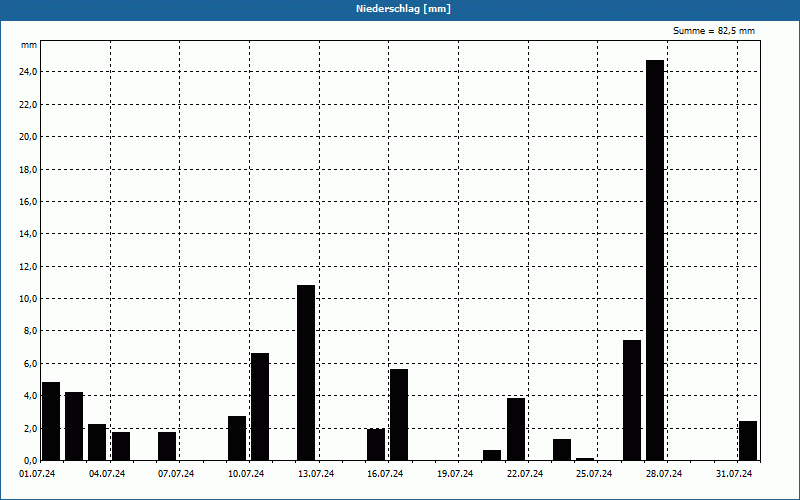Click the bar just left of 22.07.24
Viewport: 800px width, 500px height.
coord(516,429)
